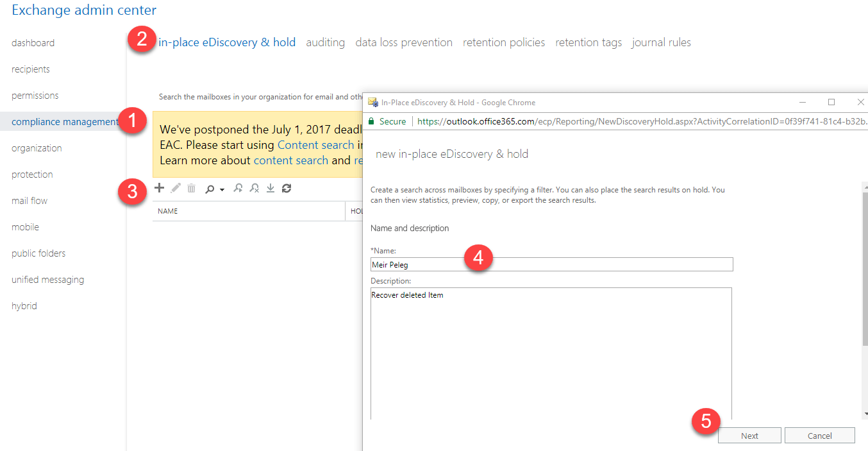868x451 pixels.
Task: Click the stop search icon
Action: 255,188
